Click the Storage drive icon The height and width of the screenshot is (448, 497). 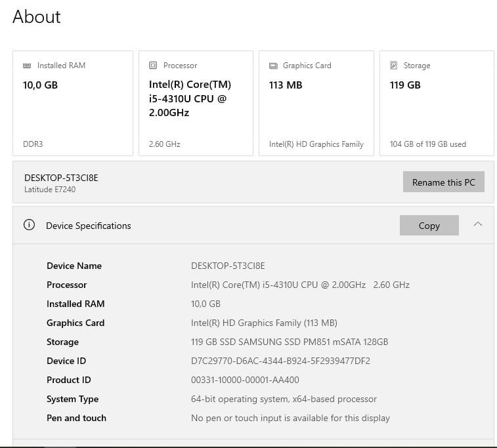point(394,66)
